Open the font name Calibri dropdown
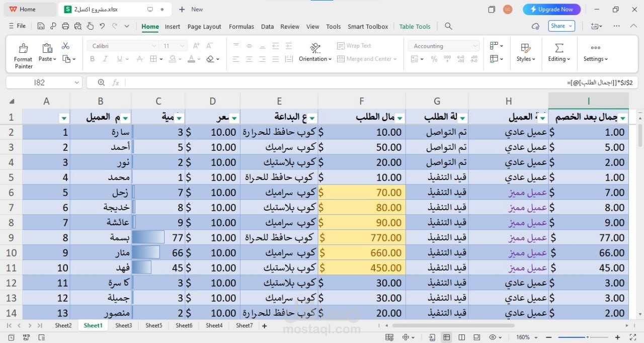 [x=154, y=46]
